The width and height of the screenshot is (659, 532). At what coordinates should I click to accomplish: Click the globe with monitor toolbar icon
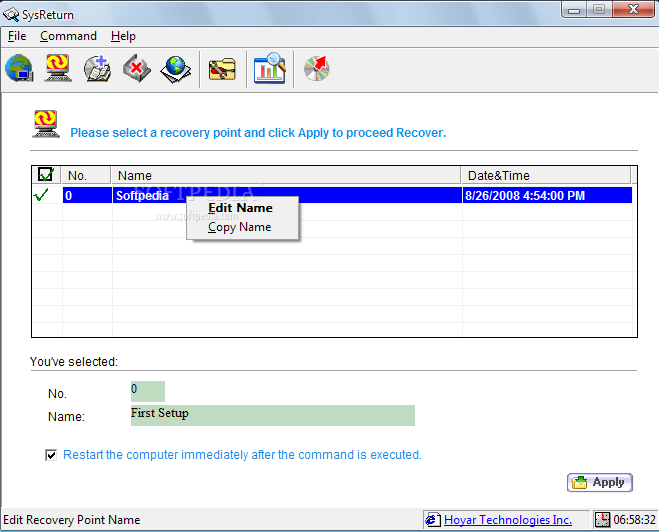coord(19,68)
